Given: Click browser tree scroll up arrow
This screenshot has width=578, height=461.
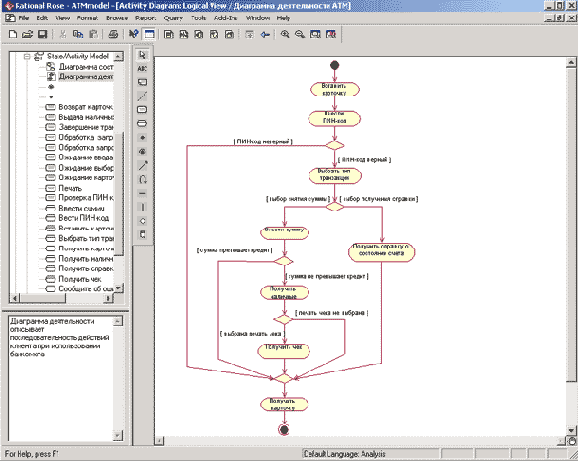Looking at the screenshot, I should coord(118,56).
